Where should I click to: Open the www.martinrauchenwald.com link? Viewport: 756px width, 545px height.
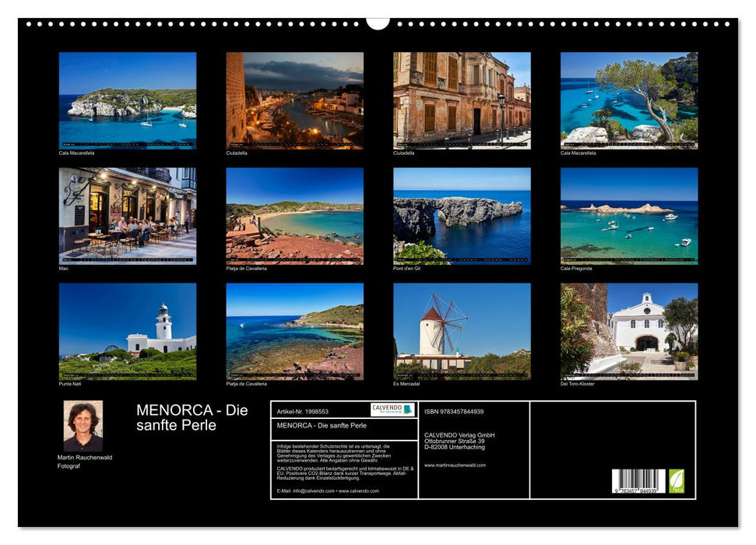click(x=455, y=465)
